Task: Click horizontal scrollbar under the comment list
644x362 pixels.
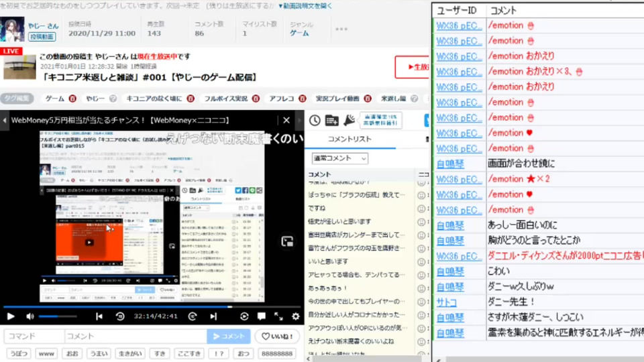Action: pyautogui.click(x=366, y=359)
